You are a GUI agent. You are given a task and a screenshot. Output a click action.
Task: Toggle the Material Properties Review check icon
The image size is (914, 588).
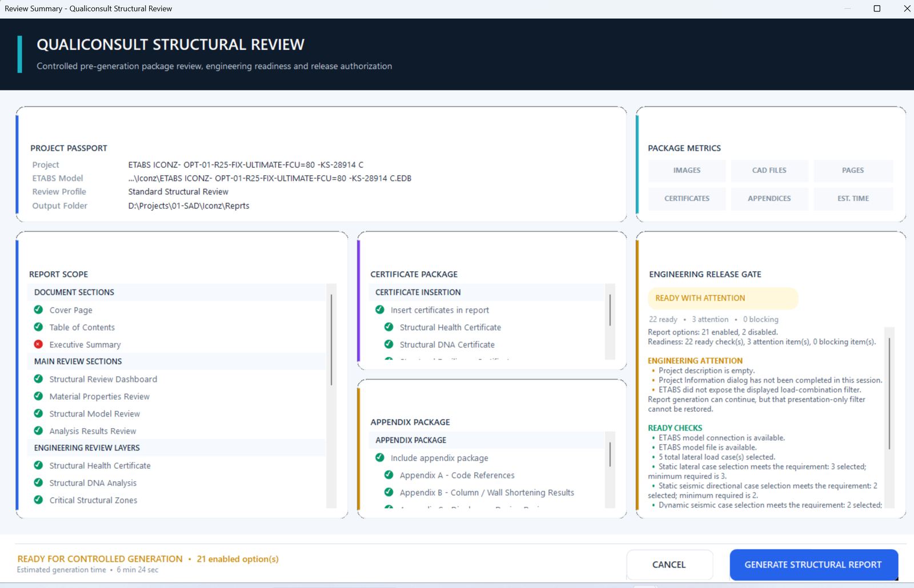(x=38, y=396)
